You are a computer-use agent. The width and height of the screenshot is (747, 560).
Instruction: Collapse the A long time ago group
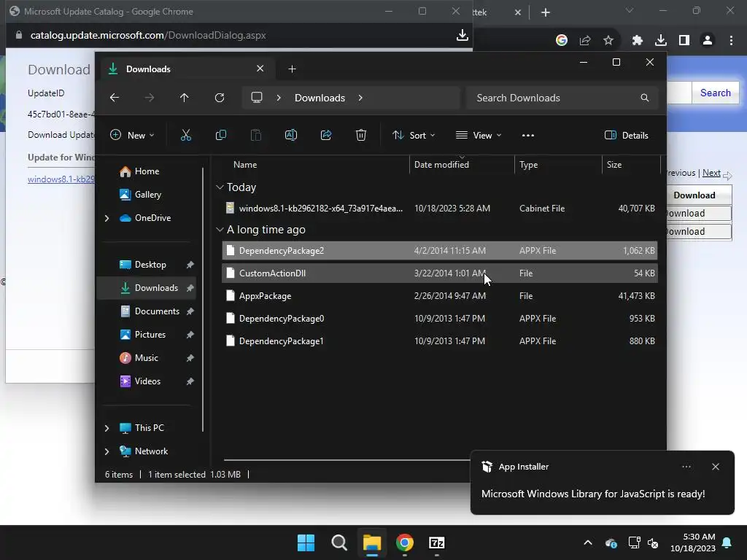pyautogui.click(x=220, y=230)
